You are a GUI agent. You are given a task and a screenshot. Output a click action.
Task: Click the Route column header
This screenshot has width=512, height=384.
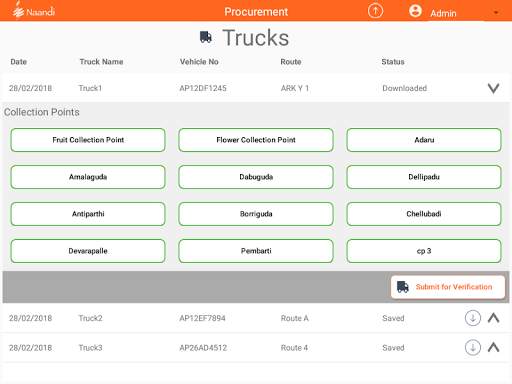point(291,62)
